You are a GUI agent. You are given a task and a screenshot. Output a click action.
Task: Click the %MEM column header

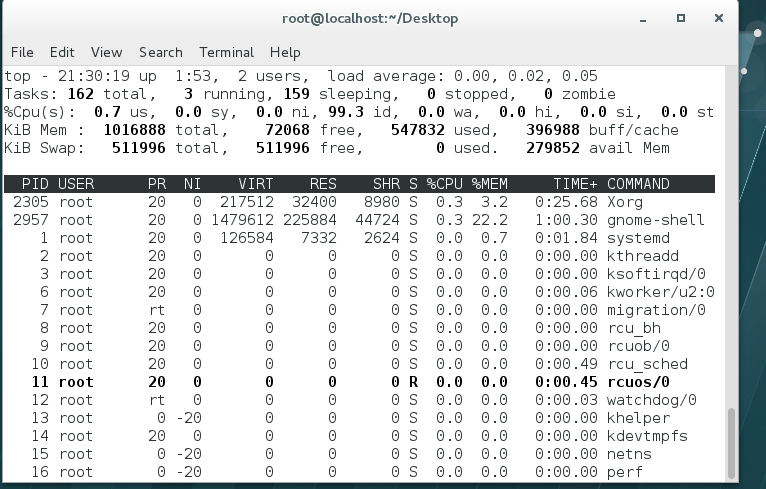click(x=489, y=184)
